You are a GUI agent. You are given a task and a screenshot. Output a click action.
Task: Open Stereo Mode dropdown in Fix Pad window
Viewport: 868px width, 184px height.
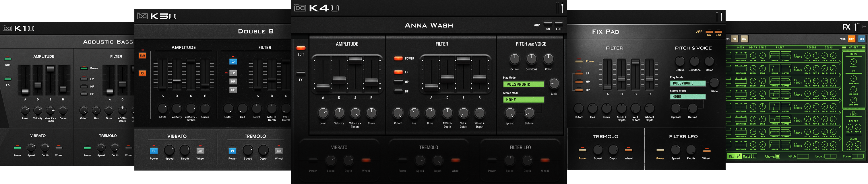coord(687,97)
